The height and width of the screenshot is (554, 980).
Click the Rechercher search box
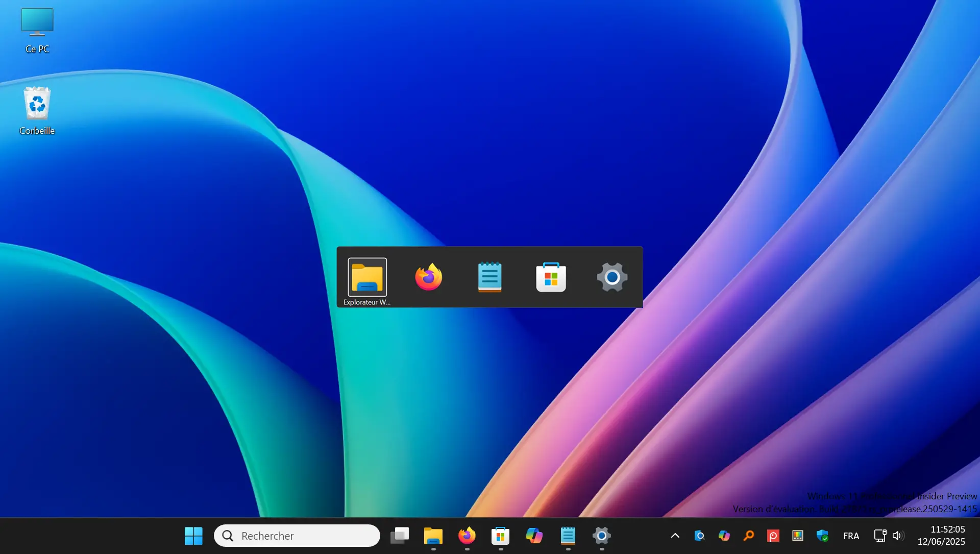click(x=297, y=536)
